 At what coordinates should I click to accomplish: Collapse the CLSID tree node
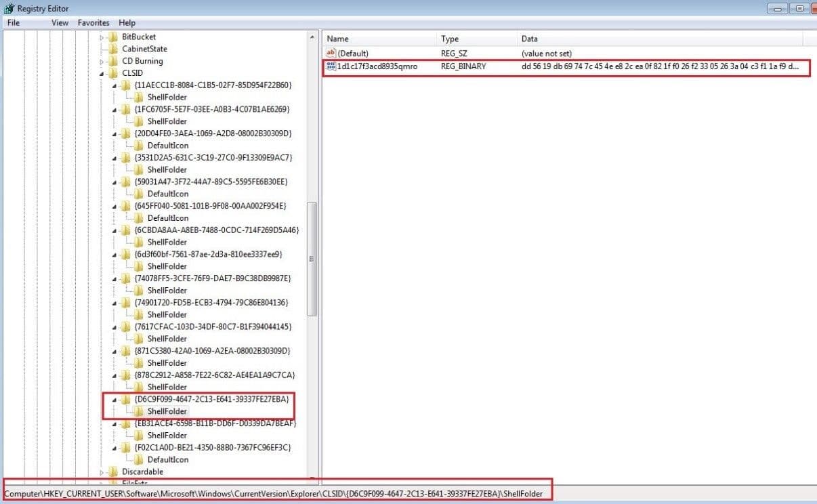click(x=103, y=72)
